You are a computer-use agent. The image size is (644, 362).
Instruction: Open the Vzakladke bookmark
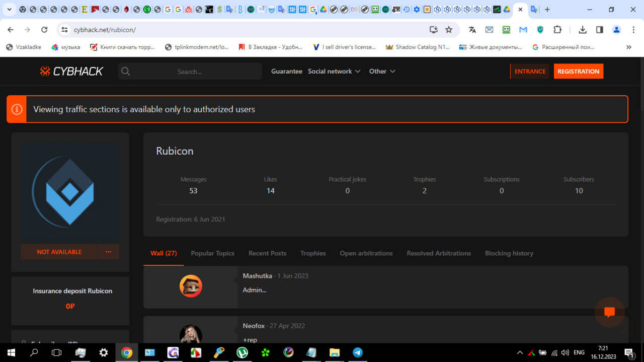click(x=24, y=47)
